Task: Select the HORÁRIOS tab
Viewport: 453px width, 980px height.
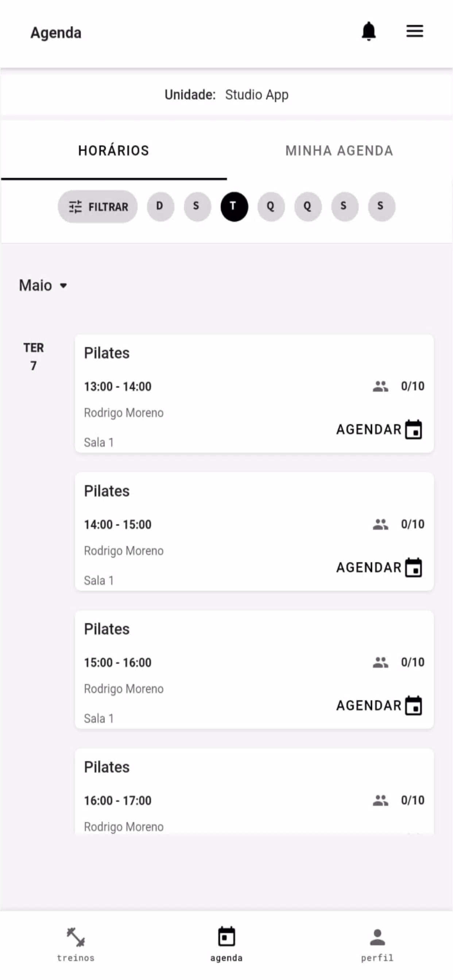Action: (113, 151)
